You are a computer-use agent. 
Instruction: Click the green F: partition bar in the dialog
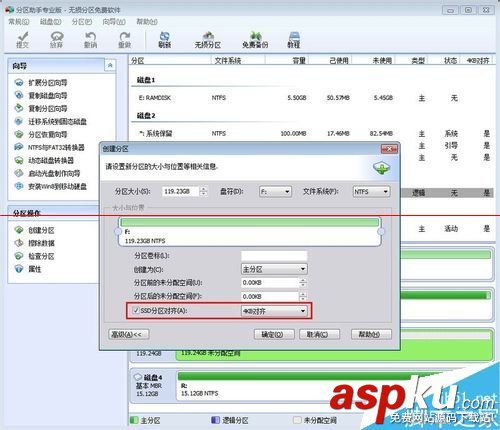click(x=249, y=222)
